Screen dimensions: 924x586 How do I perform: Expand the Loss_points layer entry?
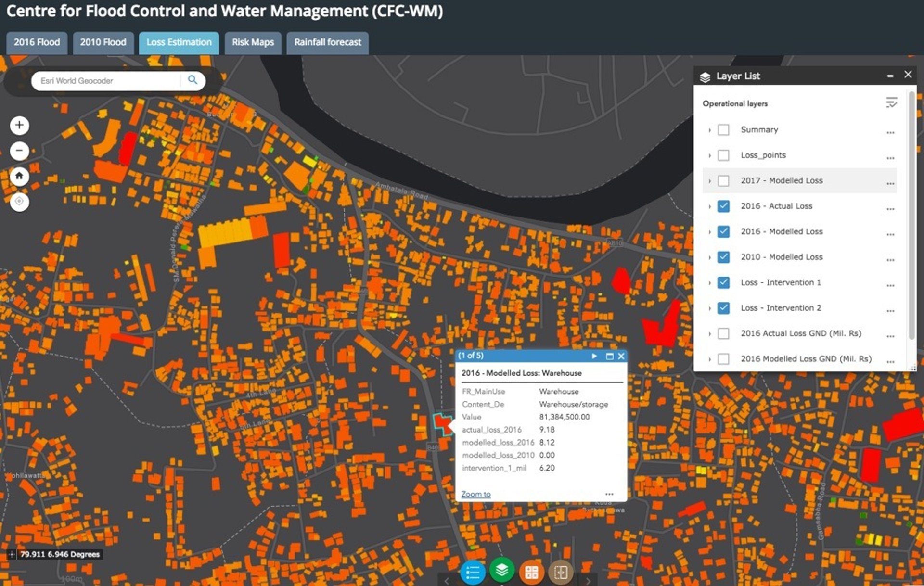(x=709, y=155)
